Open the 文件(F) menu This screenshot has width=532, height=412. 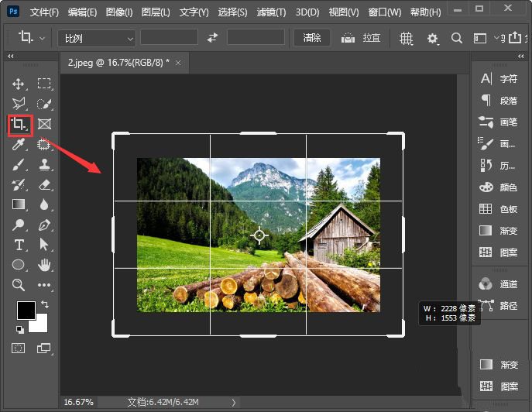click(44, 12)
